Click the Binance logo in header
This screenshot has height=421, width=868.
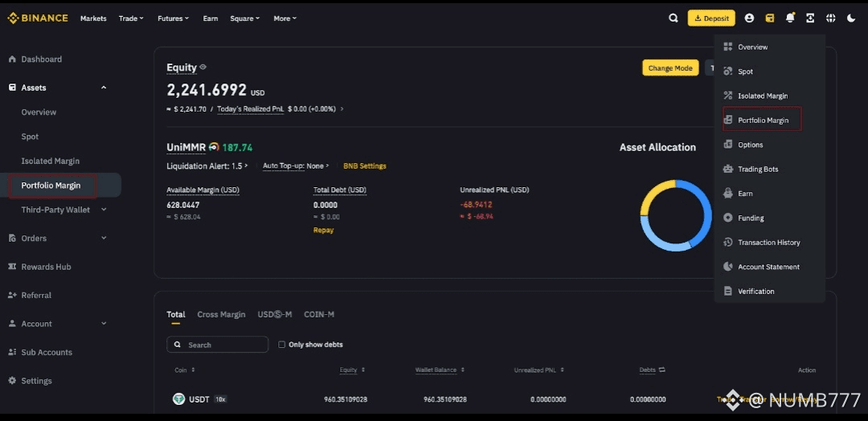38,18
